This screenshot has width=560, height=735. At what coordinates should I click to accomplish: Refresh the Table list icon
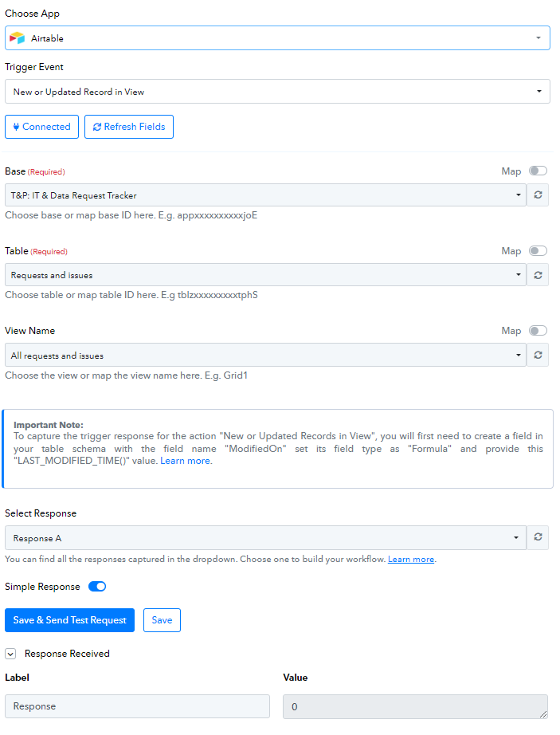click(538, 275)
